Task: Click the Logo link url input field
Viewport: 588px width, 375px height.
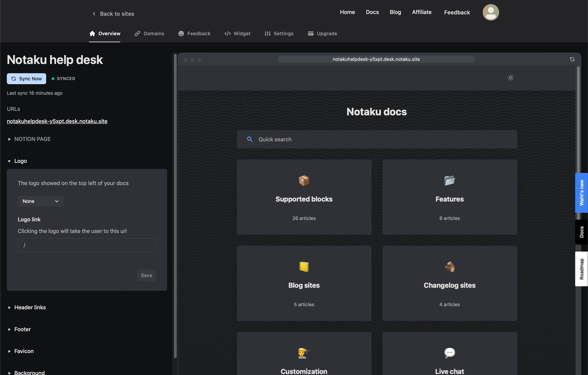Action: tap(87, 245)
